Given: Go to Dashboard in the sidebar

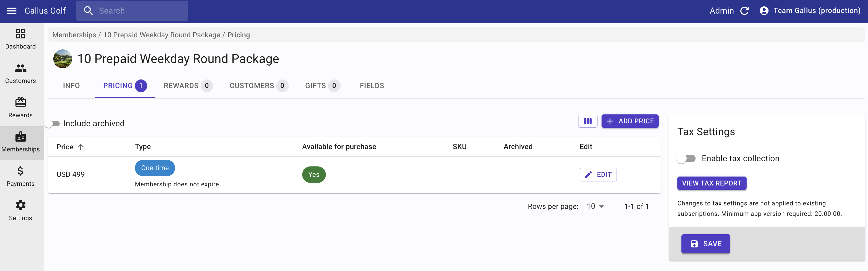Looking at the screenshot, I should click(20, 39).
